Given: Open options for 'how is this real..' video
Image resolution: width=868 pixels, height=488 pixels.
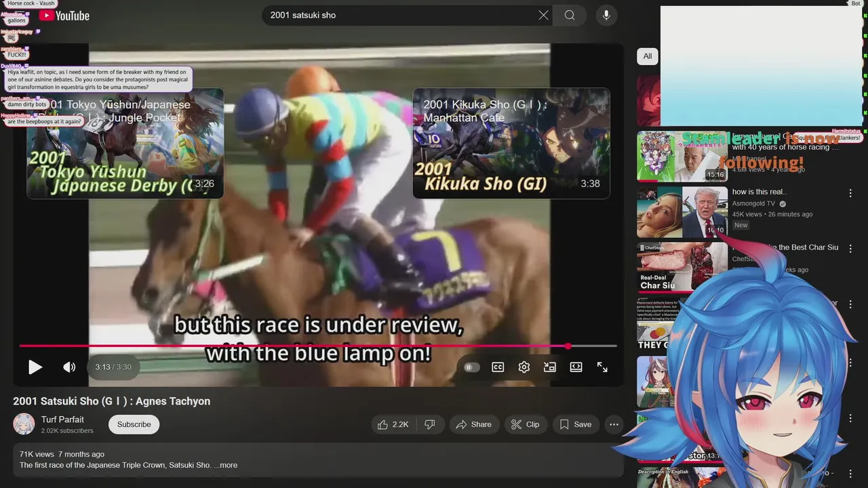Looking at the screenshot, I should coord(850,193).
